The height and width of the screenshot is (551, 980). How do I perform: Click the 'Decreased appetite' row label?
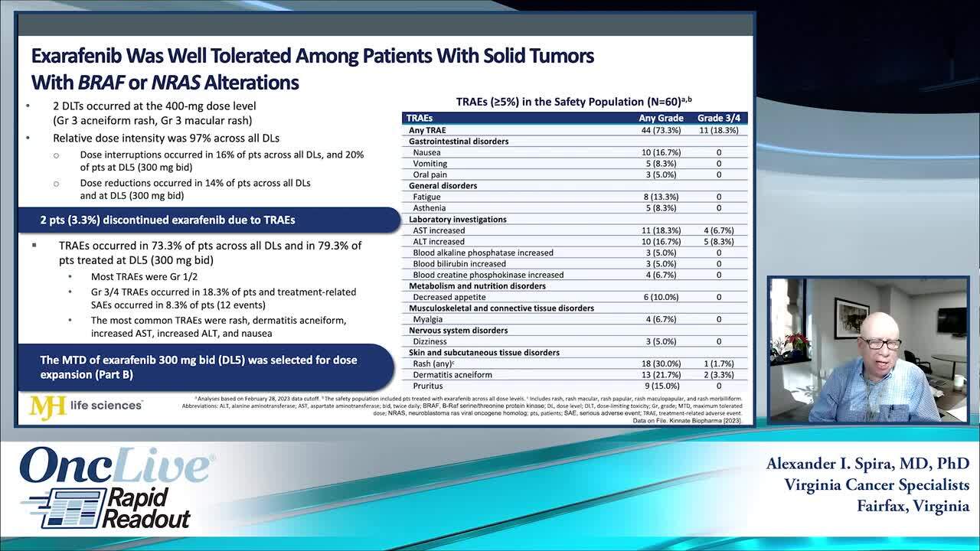coord(449,297)
